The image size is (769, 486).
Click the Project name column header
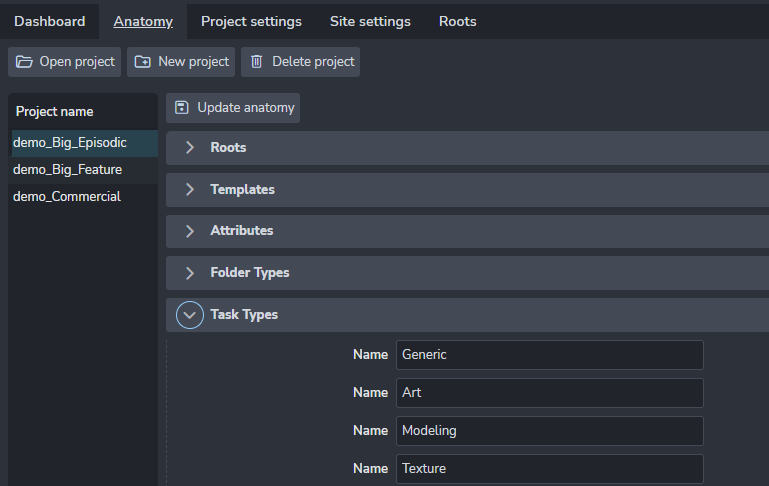click(x=54, y=112)
